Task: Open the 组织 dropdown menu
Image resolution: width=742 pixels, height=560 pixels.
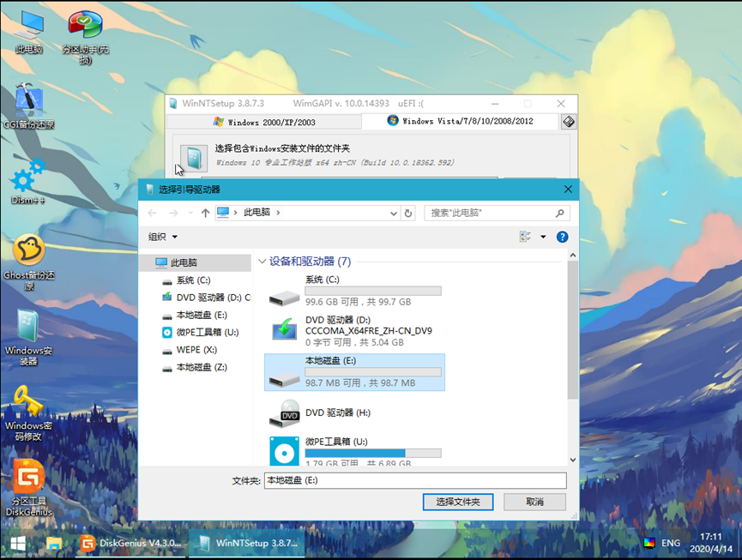Action: tap(163, 237)
